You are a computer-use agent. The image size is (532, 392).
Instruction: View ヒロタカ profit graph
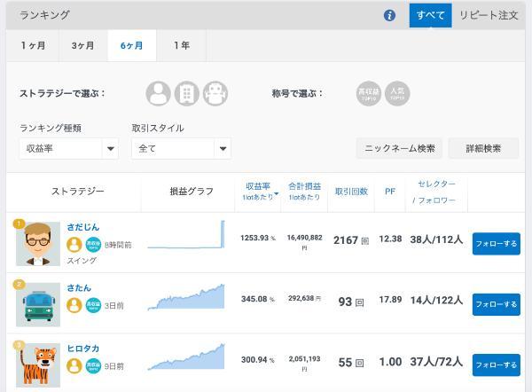pos(186,357)
